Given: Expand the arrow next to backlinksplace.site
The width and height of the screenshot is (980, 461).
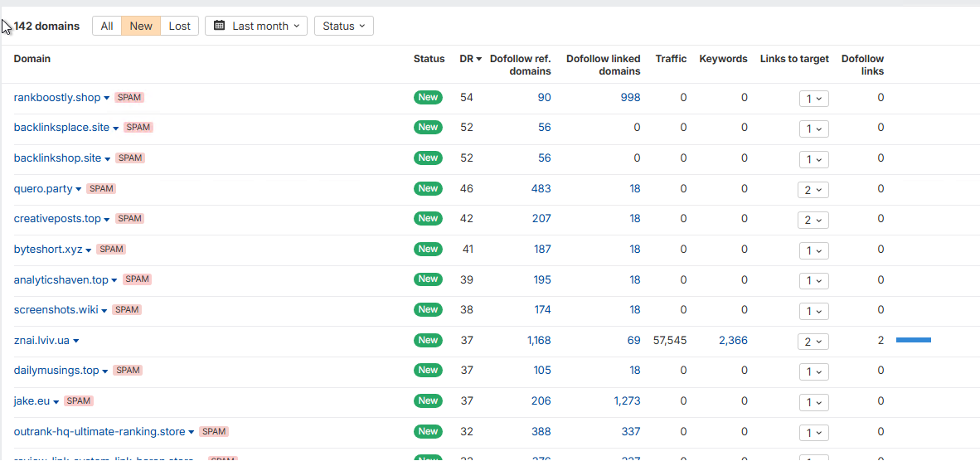Looking at the screenshot, I should 115,128.
